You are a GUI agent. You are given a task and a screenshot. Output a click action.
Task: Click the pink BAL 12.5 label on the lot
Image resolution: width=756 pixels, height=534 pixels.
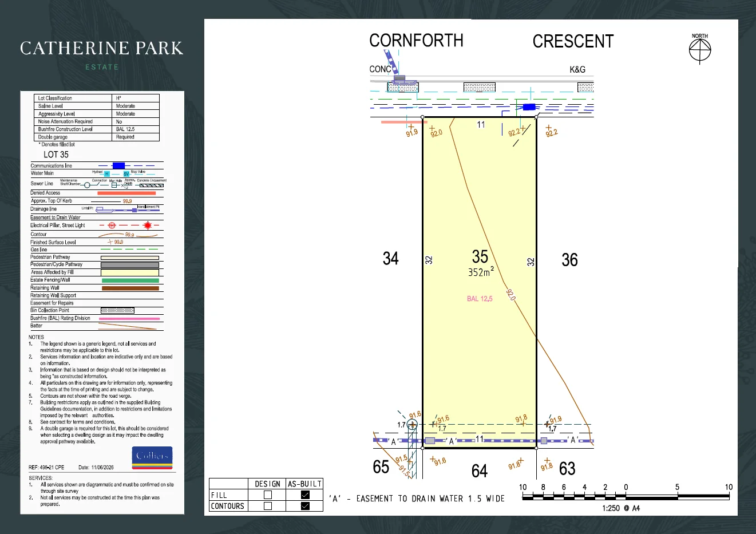[x=480, y=299]
